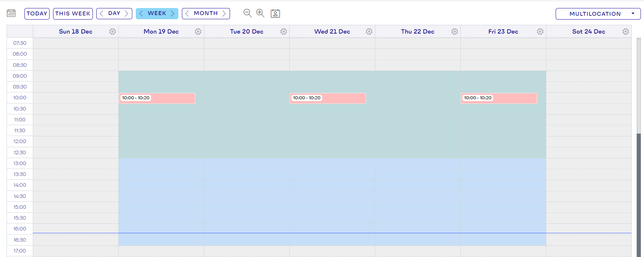This screenshot has width=644, height=257.
Task: Go to next week using right chevron
Action: coord(172,13)
